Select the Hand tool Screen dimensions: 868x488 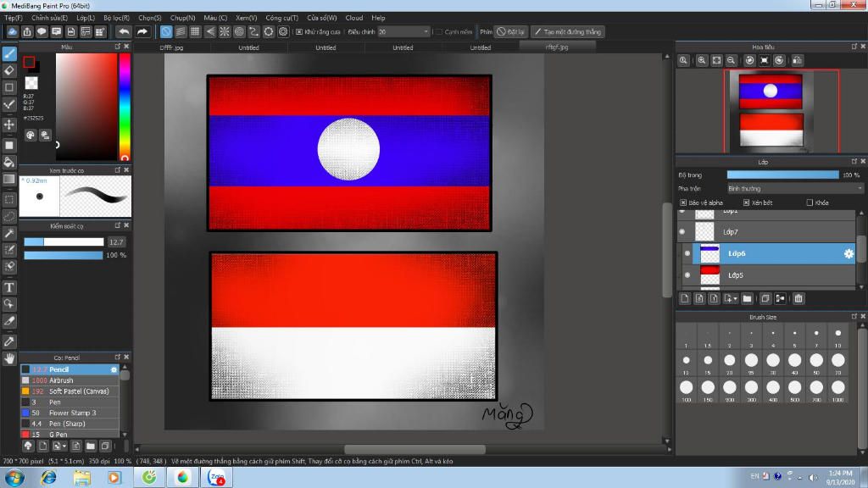click(9, 358)
